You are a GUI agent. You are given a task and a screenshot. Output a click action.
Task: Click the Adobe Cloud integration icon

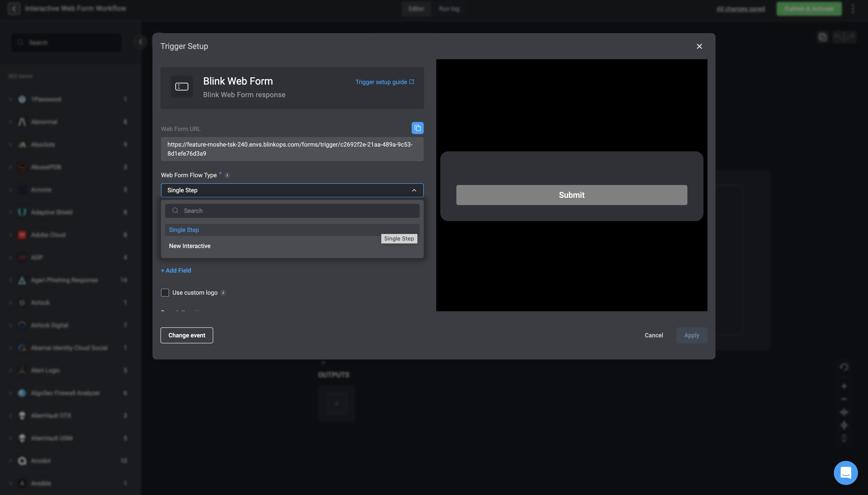22,235
